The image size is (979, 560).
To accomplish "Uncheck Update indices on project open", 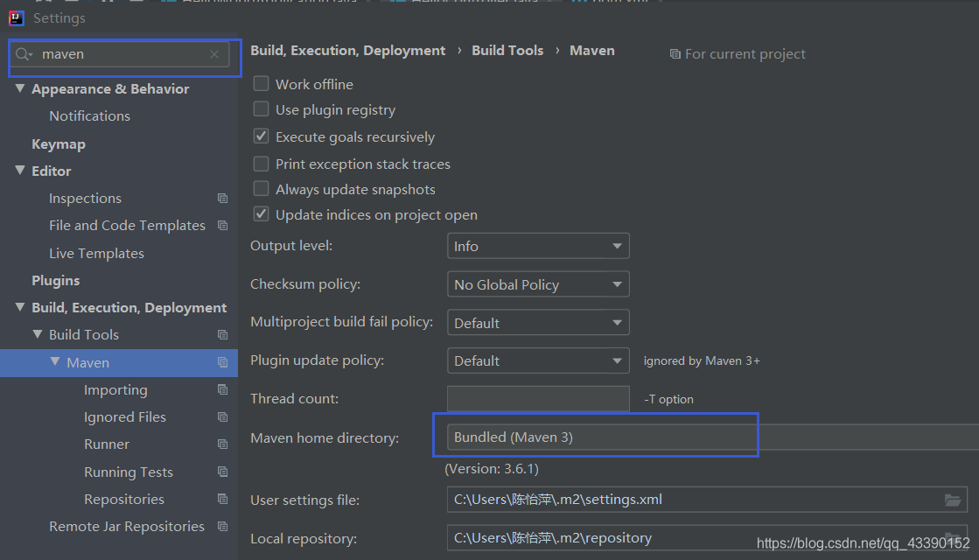I will [x=261, y=214].
